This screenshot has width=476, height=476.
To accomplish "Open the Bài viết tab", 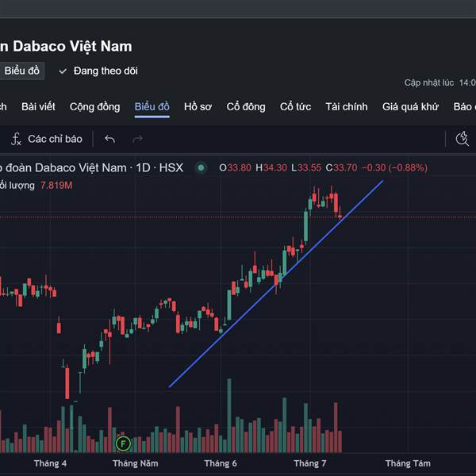I will pyautogui.click(x=38, y=107).
